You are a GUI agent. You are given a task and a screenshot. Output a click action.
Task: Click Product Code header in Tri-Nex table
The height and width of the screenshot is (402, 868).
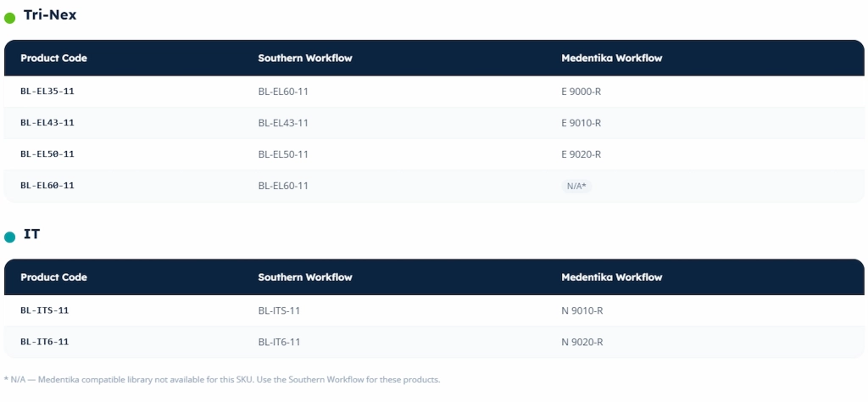tap(53, 59)
